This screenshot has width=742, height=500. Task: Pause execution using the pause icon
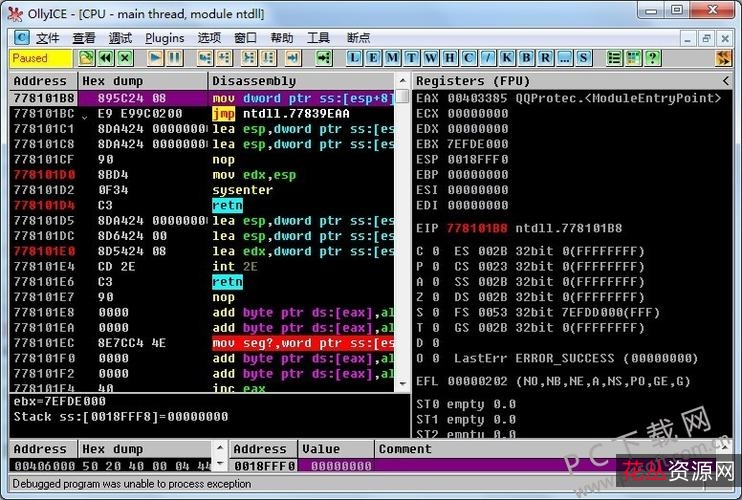point(174,58)
